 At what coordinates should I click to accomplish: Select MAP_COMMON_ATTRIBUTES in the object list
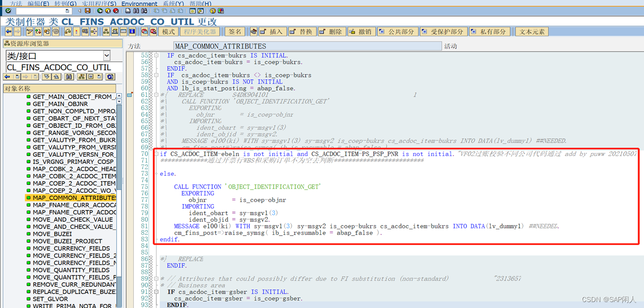[74, 198]
